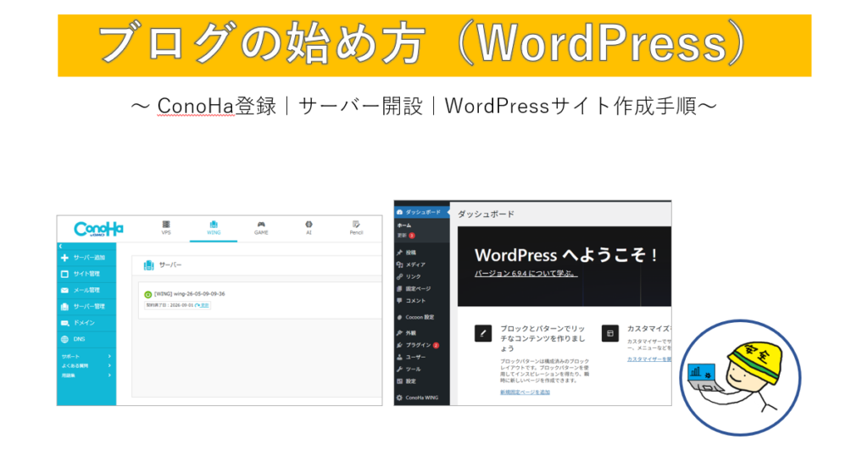Expand the 用語集 section arrow
Screen dimensions: 868x456
pyautogui.click(x=109, y=375)
